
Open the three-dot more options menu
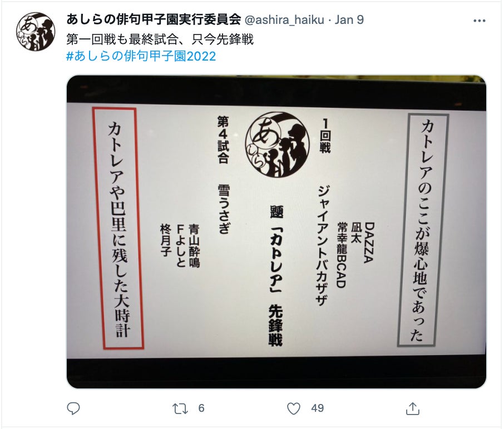[480, 21]
